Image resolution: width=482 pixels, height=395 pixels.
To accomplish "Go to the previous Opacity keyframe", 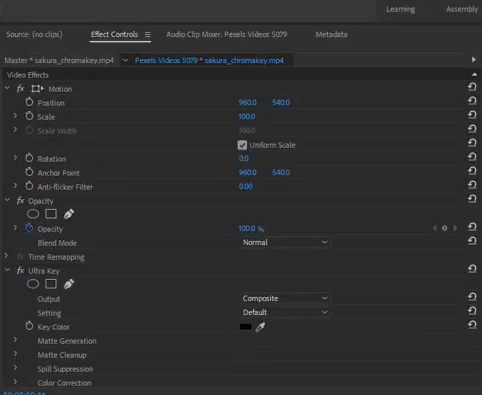I will (434, 228).
